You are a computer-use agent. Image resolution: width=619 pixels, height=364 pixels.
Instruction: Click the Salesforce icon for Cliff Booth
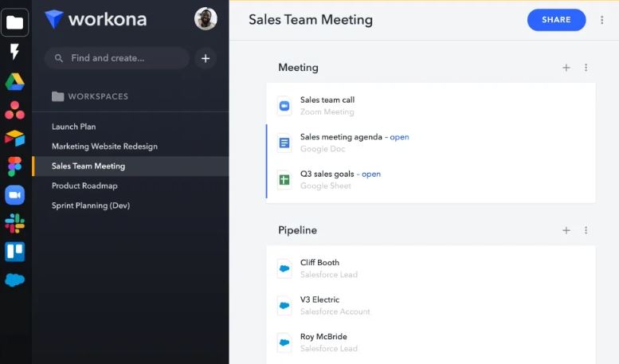pos(284,268)
